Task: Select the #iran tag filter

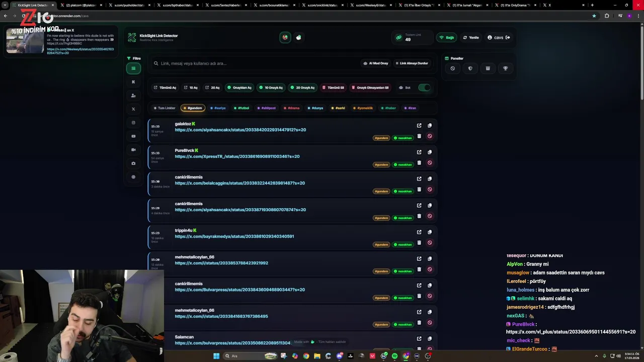Action: (410, 108)
